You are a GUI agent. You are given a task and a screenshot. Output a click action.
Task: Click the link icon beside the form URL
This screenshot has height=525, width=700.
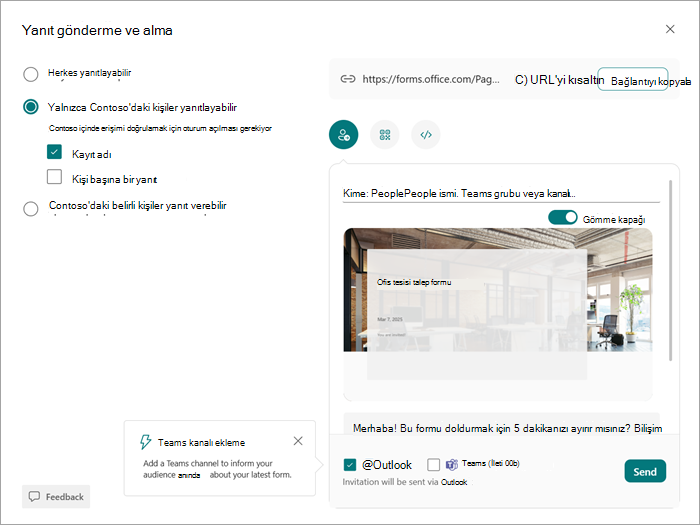[348, 79]
